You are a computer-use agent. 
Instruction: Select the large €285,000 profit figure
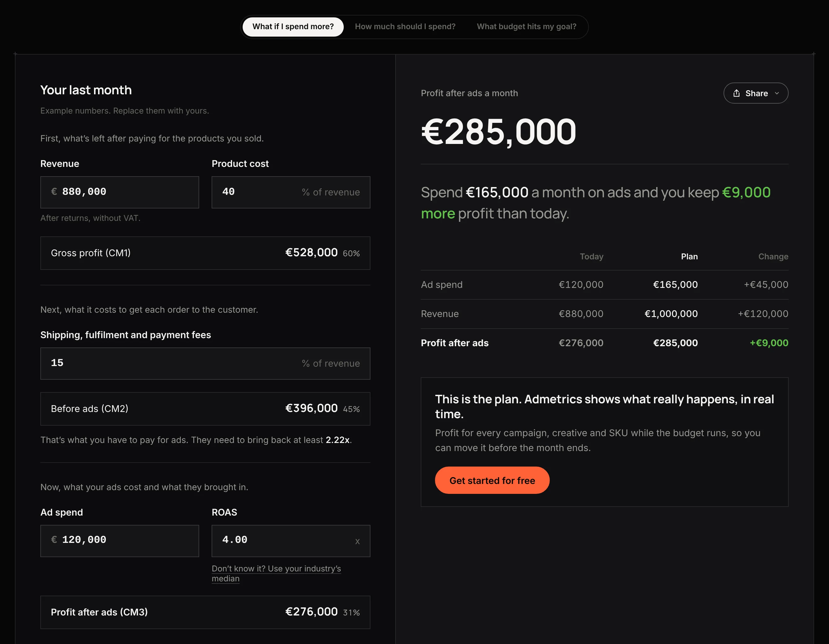tap(499, 132)
